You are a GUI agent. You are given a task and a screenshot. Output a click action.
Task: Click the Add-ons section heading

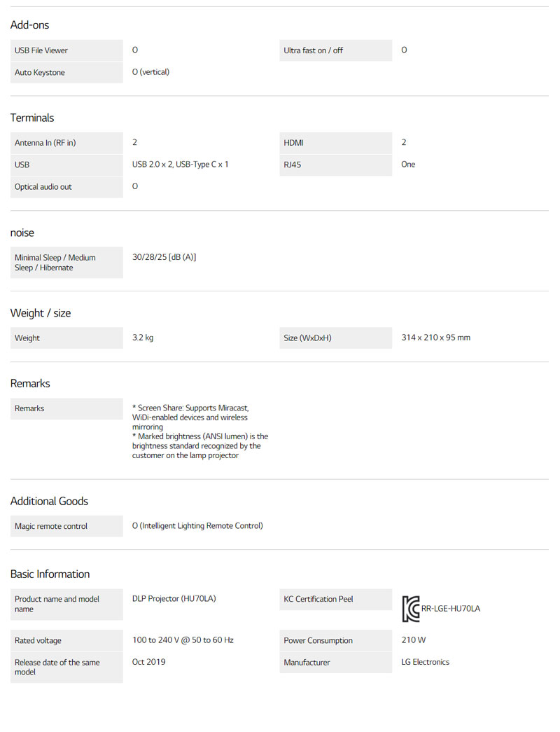(x=29, y=25)
